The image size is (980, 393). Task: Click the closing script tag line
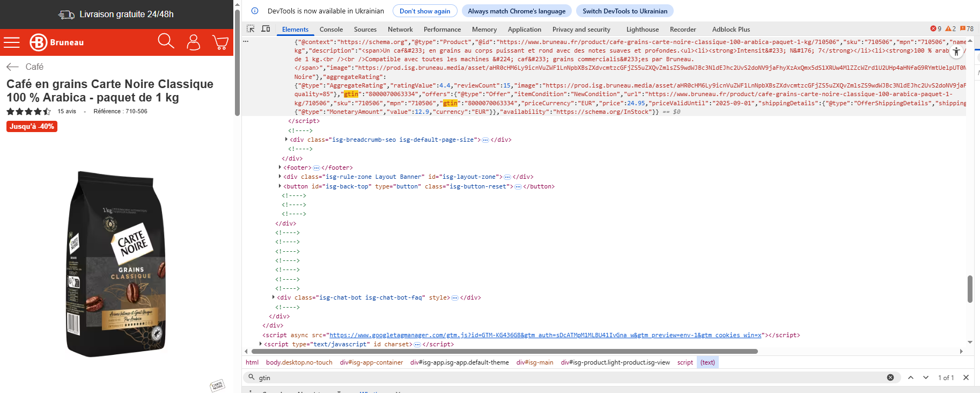pos(304,121)
